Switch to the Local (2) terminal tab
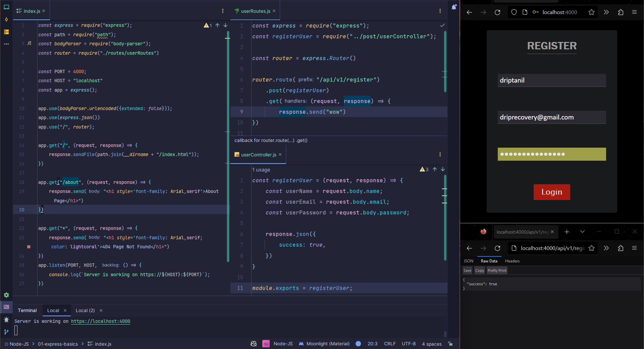This screenshot has height=349, width=644. coord(85,310)
